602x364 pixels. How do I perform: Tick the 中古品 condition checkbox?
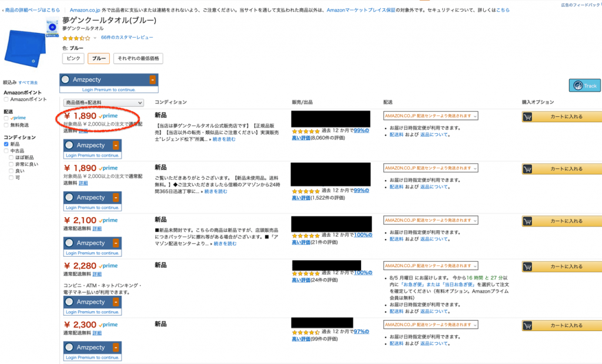pos(6,151)
